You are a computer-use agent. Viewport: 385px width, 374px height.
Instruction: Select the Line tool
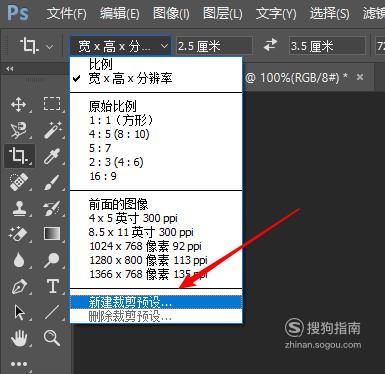[52, 312]
